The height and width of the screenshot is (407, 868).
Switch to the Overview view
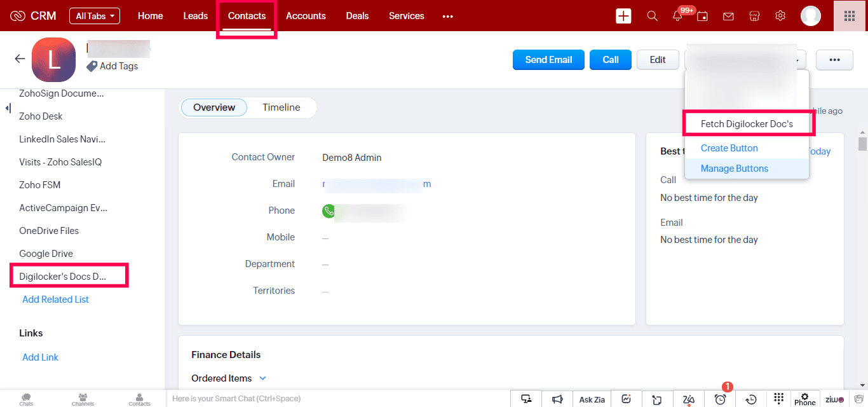point(214,107)
